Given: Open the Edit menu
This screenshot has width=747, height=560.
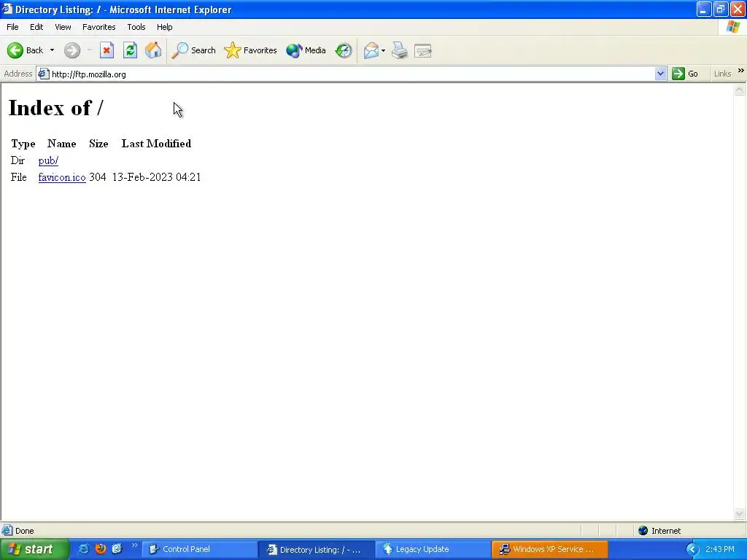Looking at the screenshot, I should point(36,27).
